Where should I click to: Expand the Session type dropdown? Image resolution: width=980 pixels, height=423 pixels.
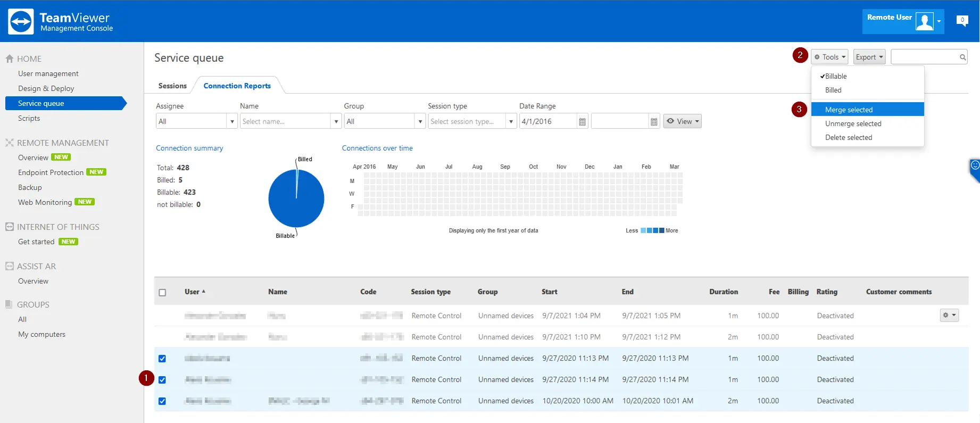pos(511,121)
